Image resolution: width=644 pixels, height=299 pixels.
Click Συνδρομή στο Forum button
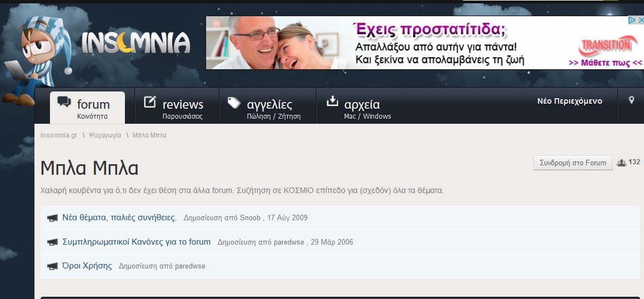[573, 163]
